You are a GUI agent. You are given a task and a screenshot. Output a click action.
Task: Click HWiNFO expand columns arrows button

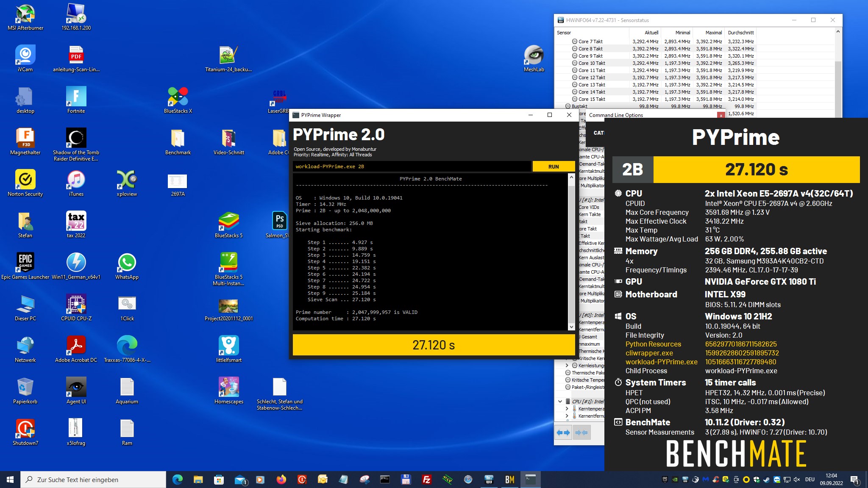coord(563,433)
